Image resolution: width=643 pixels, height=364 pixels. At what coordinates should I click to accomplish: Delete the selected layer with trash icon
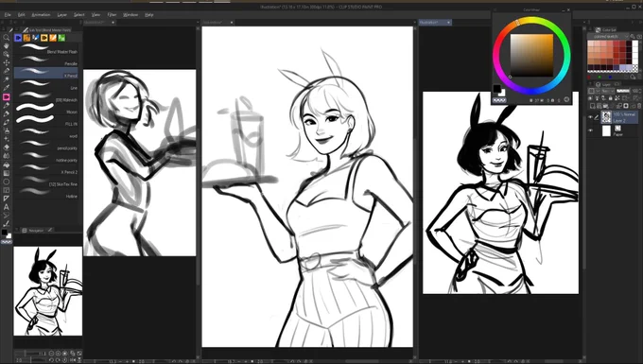point(639,106)
